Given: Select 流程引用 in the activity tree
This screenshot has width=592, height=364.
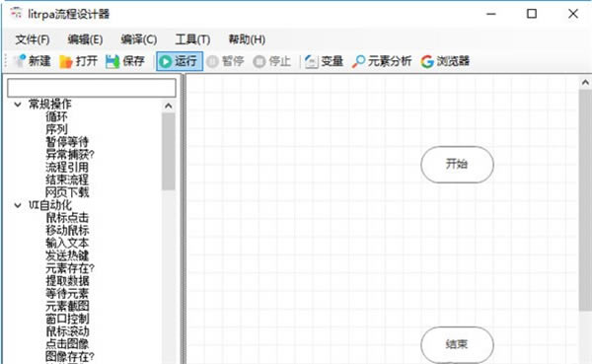Looking at the screenshot, I should click(x=67, y=168).
